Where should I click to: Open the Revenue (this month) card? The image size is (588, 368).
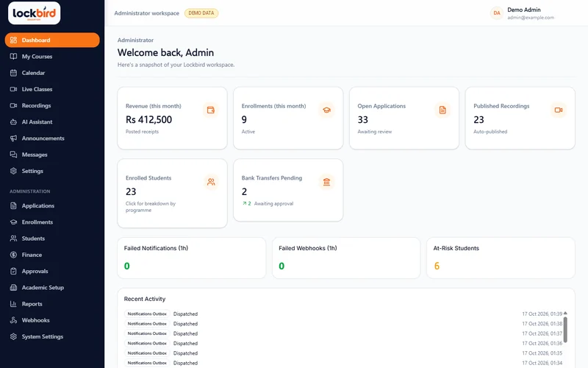(172, 118)
